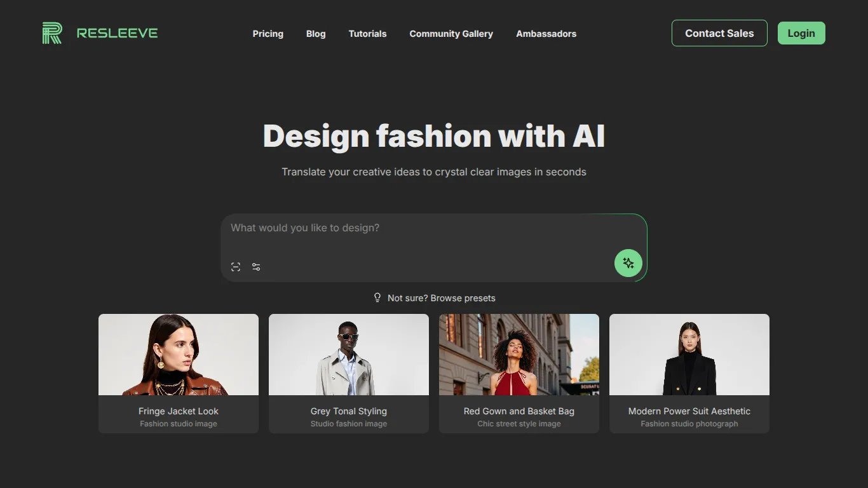The image size is (868, 488).
Task: Click the green sparkle generate button
Action: tap(628, 263)
